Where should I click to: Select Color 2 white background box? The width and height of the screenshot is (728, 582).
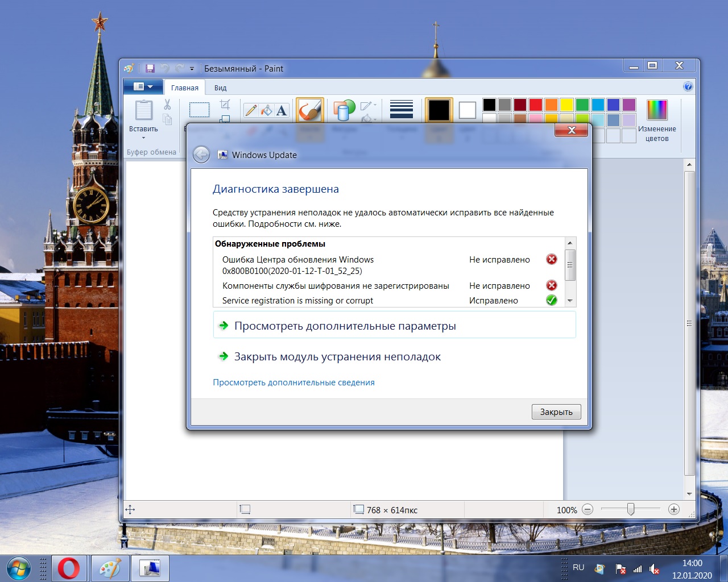[467, 110]
